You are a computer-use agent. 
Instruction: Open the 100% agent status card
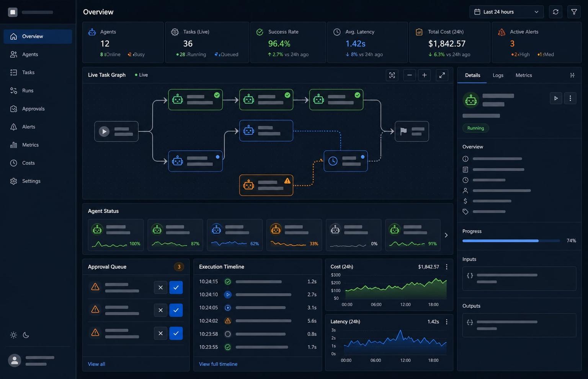(x=116, y=235)
